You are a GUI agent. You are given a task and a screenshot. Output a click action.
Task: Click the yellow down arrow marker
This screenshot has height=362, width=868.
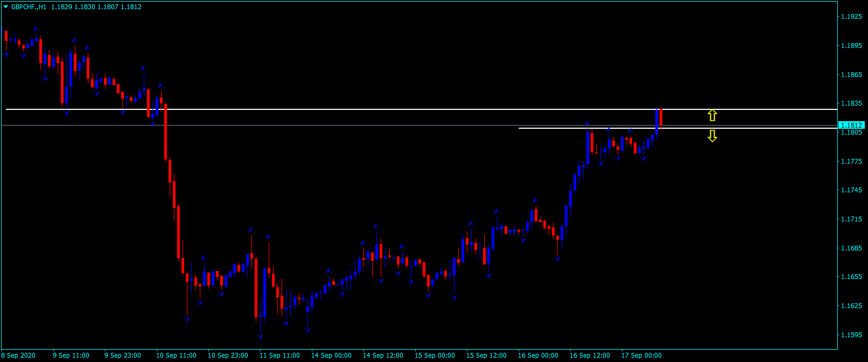pyautogui.click(x=712, y=136)
